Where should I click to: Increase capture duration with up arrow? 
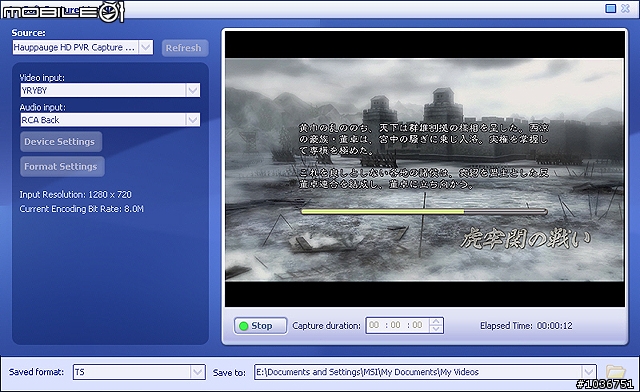[436, 321]
